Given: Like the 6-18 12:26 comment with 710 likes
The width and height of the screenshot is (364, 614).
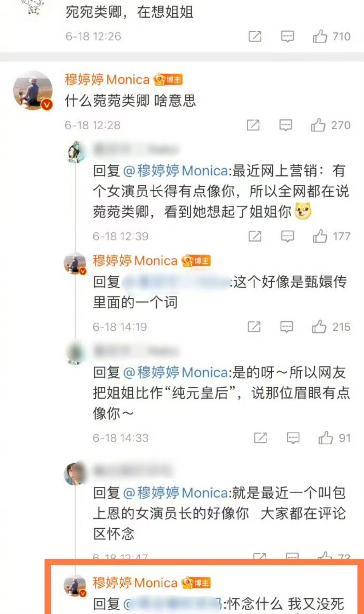Looking at the screenshot, I should [320, 36].
